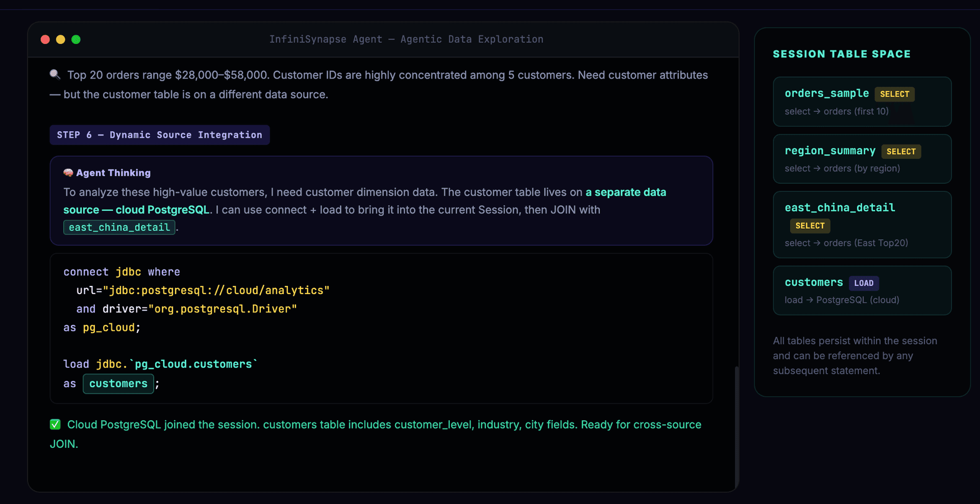Expand the customers table card
980x504 pixels.
[862, 291]
